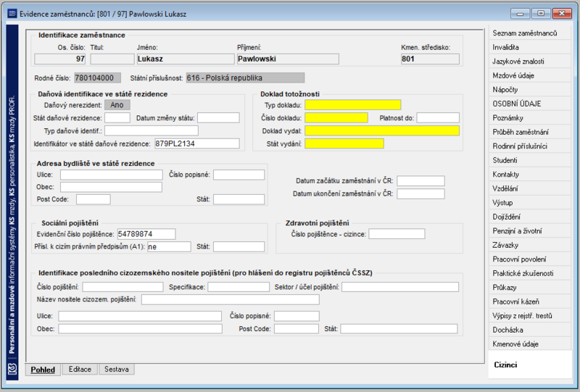Select the Cizinci section

(x=529, y=364)
